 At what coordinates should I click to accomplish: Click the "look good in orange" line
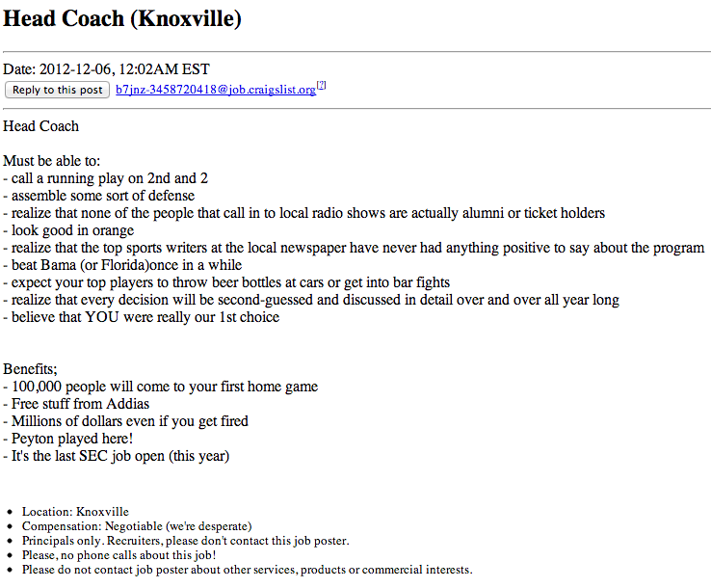[69, 230]
